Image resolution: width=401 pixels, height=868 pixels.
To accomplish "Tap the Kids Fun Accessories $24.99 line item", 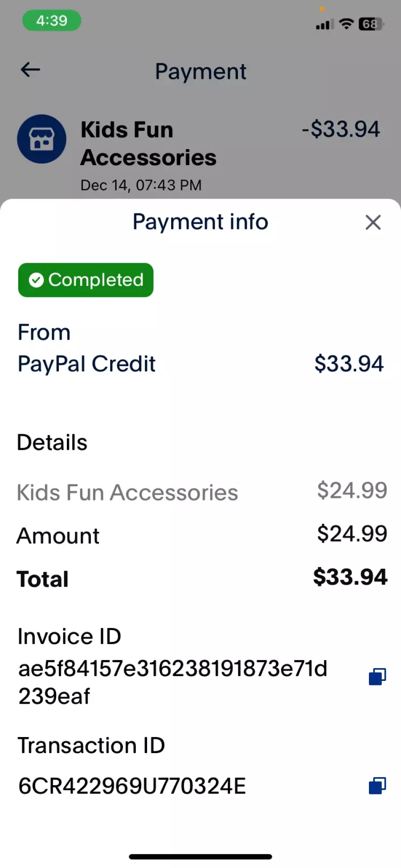I will click(x=202, y=492).
